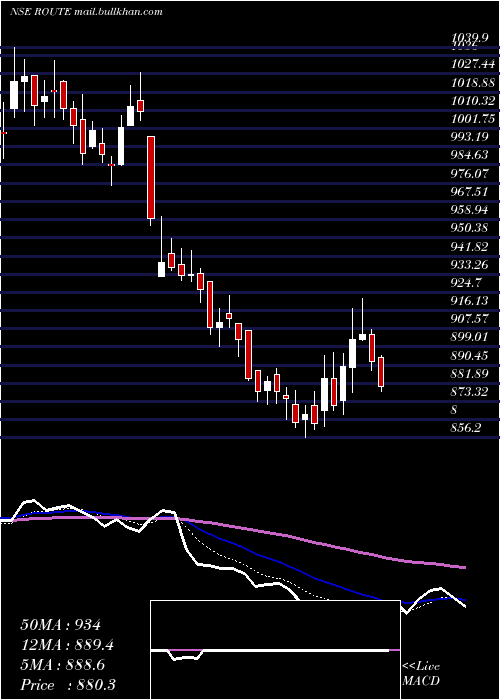Viewport: 500px width, 700px height.
Task: Click the 1018.88 price axis label
Action: point(473,83)
